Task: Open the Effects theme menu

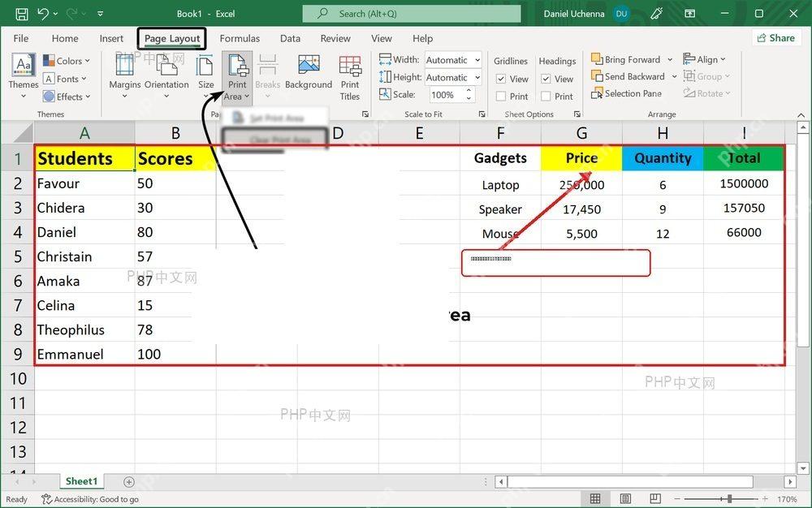Action: coord(67,97)
